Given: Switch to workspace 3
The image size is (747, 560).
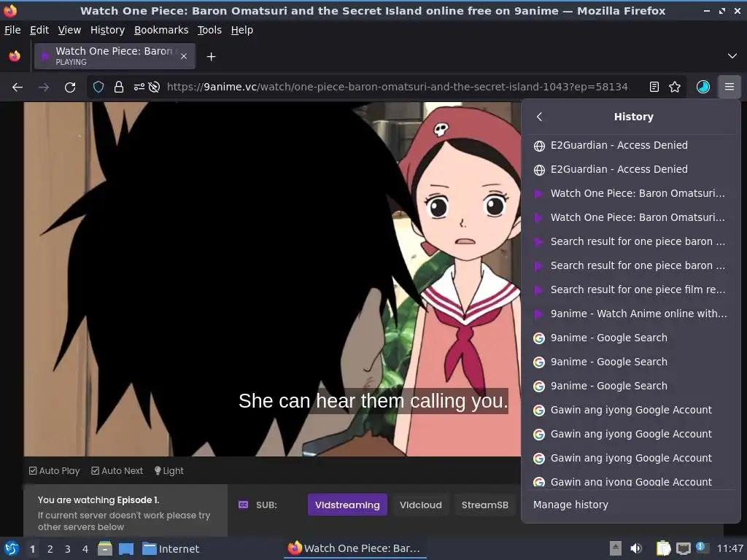Looking at the screenshot, I should [68, 549].
